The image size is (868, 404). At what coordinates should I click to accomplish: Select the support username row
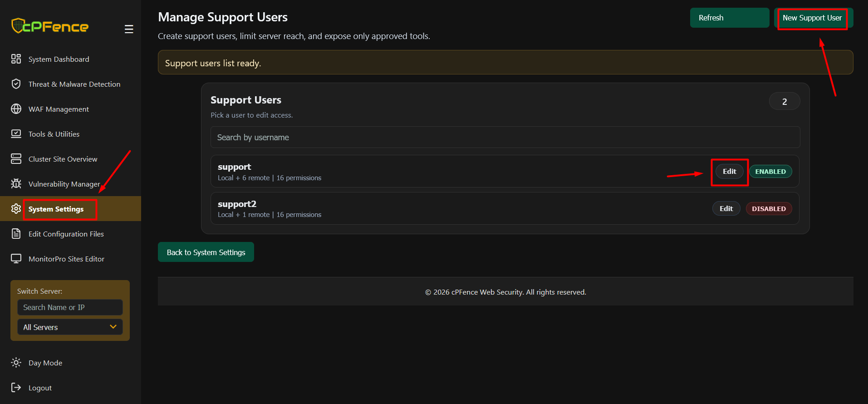tap(505, 171)
